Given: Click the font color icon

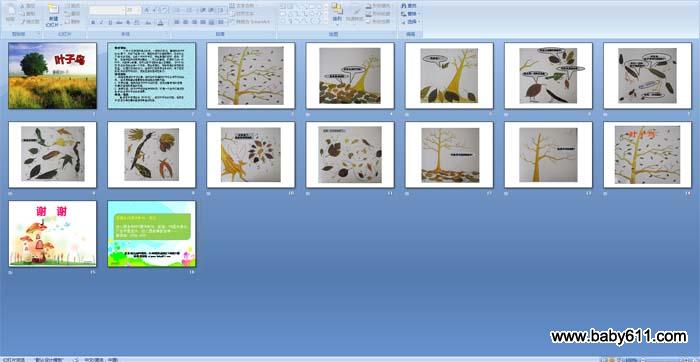Looking at the screenshot, I should coord(160,22).
